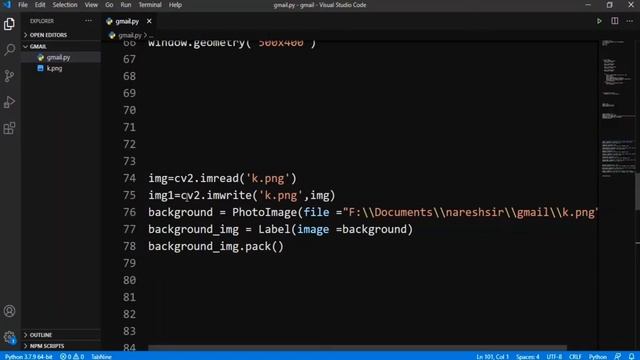
Task: Open the Edit menu
Action: pyautogui.click(x=40, y=5)
